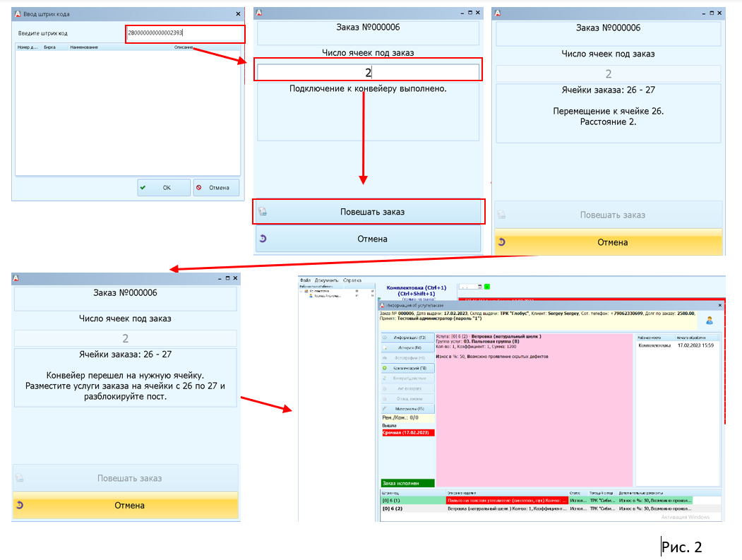Click Отмена button in the barcode dialog
742x560 pixels.
point(216,188)
